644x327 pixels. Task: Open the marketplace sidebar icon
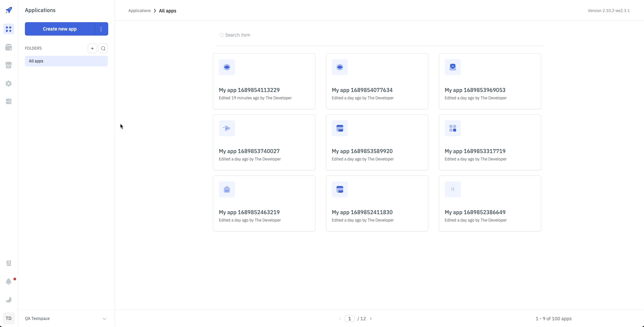tap(9, 65)
